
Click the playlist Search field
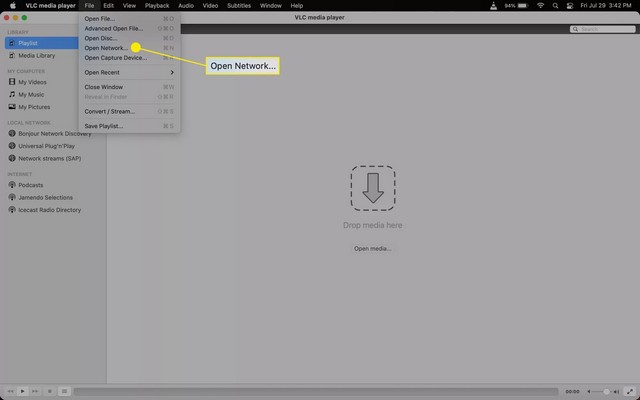(x=602, y=29)
